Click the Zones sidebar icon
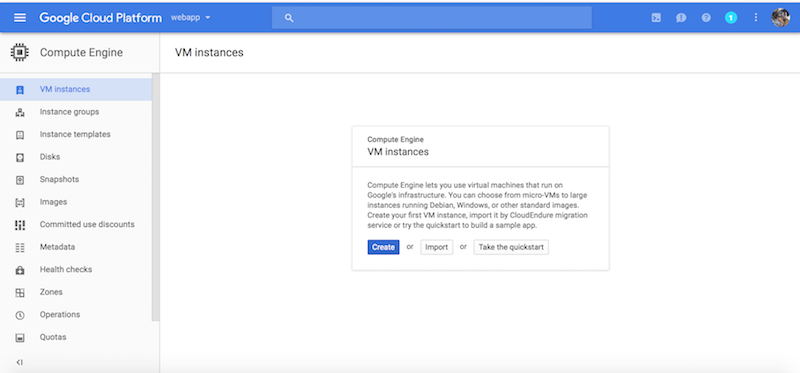Image resolution: width=800 pixels, height=373 pixels. click(20, 292)
